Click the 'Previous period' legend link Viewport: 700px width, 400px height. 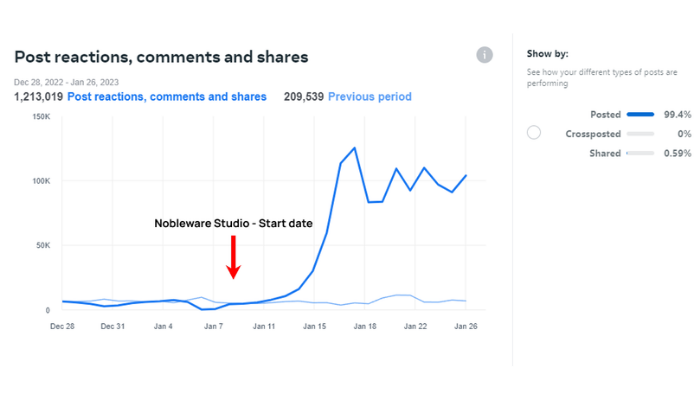pyautogui.click(x=369, y=97)
